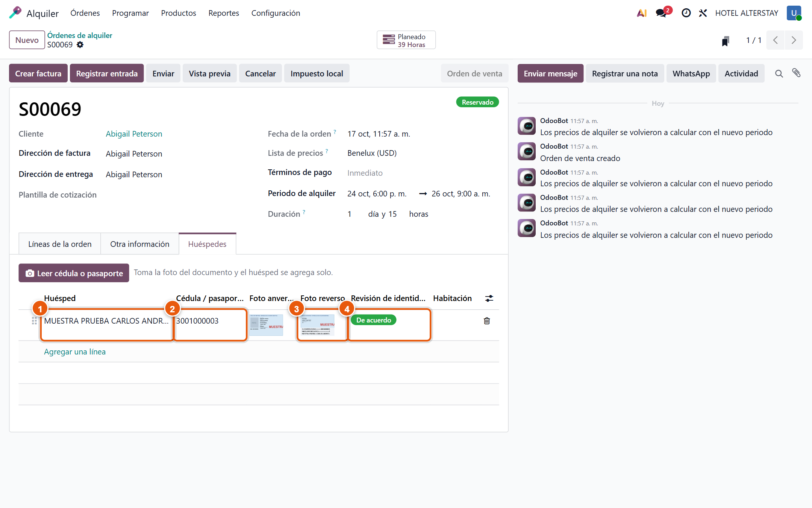
Task: Click the Periodo de alquiler start date field
Action: click(x=377, y=194)
